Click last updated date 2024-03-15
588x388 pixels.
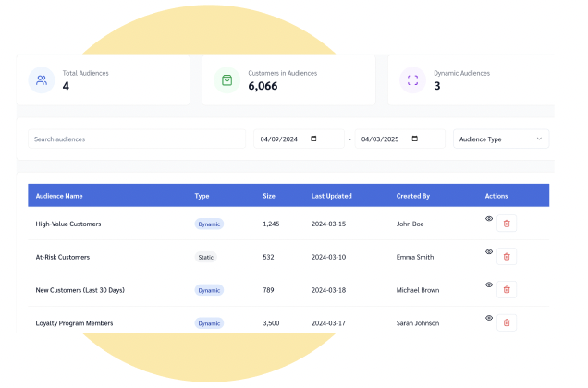(x=328, y=224)
